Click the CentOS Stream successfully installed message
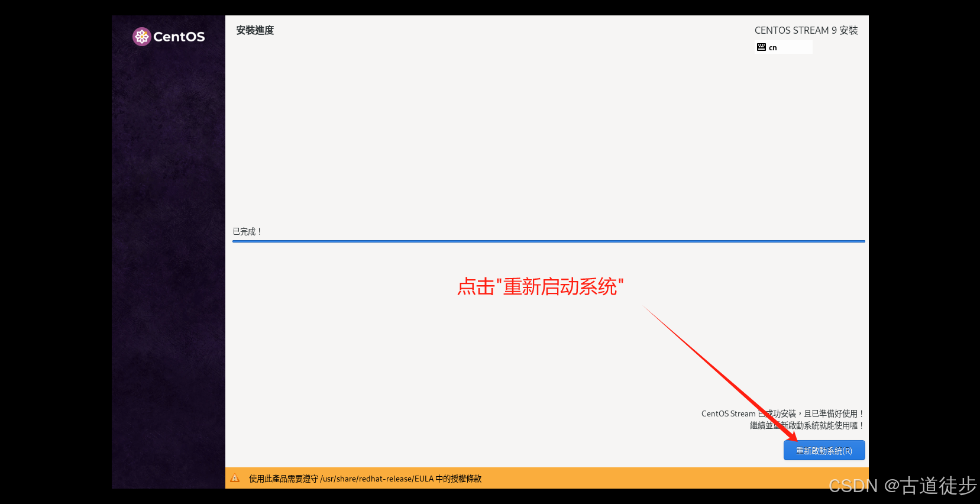The image size is (980, 504). 783,413
